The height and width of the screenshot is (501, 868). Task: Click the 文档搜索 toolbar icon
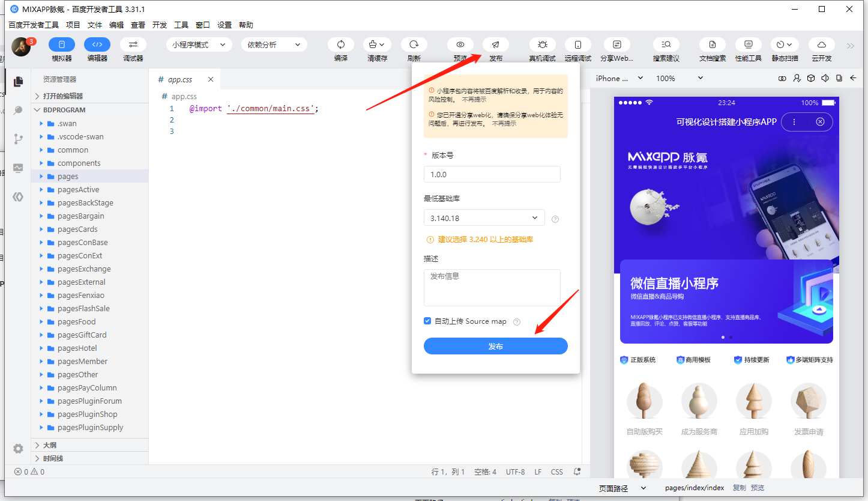(x=713, y=44)
